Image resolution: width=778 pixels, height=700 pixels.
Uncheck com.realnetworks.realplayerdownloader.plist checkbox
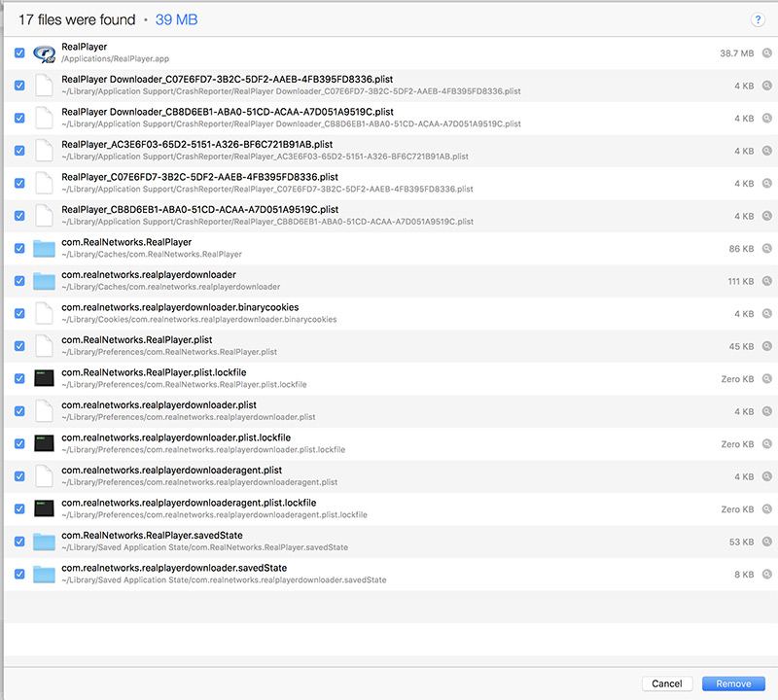tap(19, 411)
